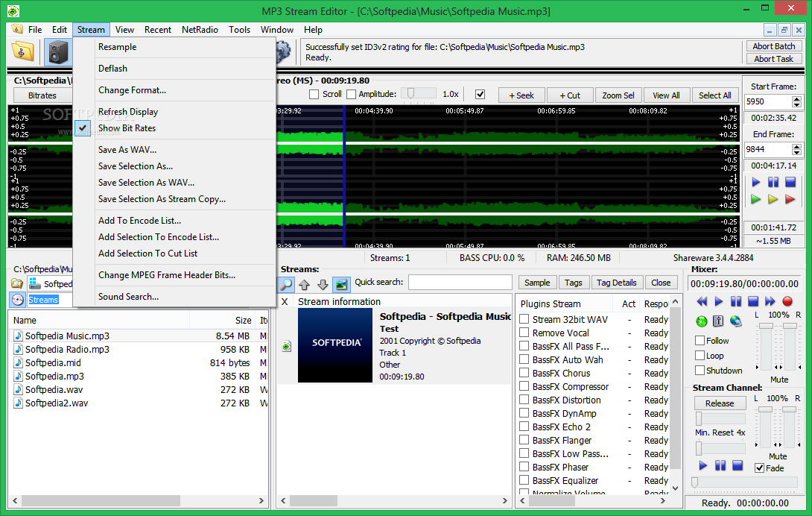Screen dimensions: 812x516
Task: Enable the Remove Vocal plugin checkbox
Action: 524,333
